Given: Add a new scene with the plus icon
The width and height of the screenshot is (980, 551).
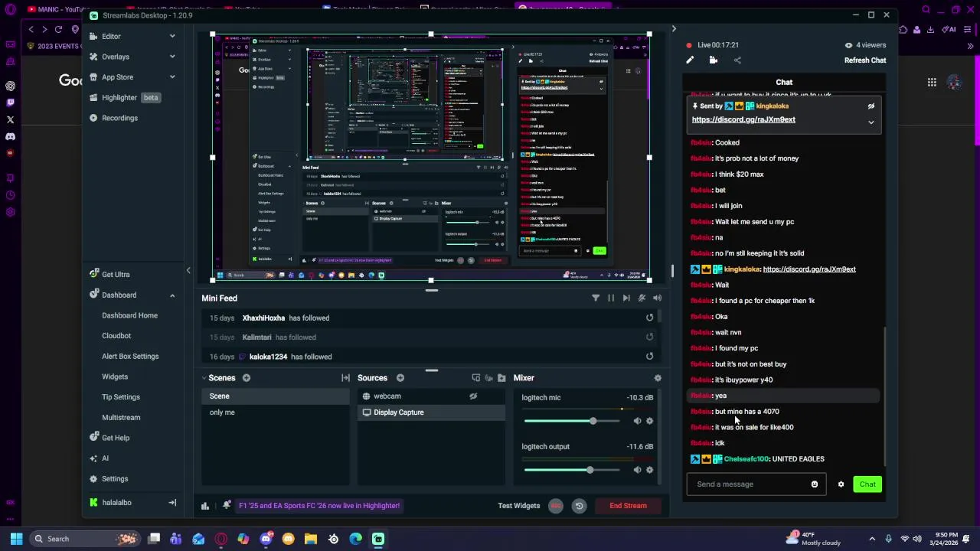Looking at the screenshot, I should 247,378.
